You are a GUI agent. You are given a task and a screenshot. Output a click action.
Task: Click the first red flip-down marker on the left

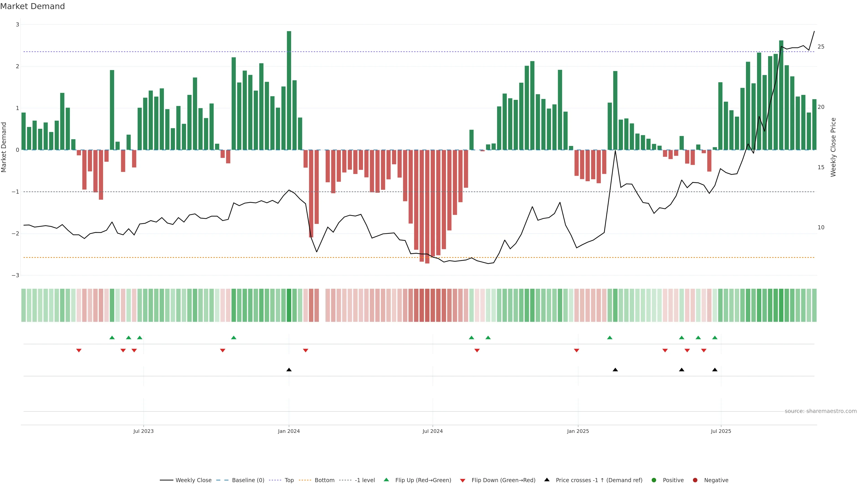coord(79,351)
